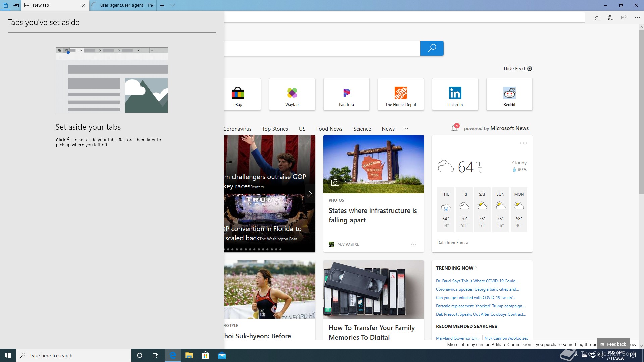Open File Explorer from taskbar
644x362 pixels.
[189, 355]
